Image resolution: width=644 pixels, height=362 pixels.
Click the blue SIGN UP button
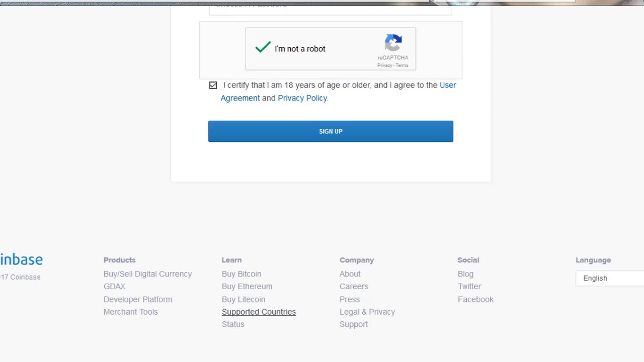[x=331, y=131]
